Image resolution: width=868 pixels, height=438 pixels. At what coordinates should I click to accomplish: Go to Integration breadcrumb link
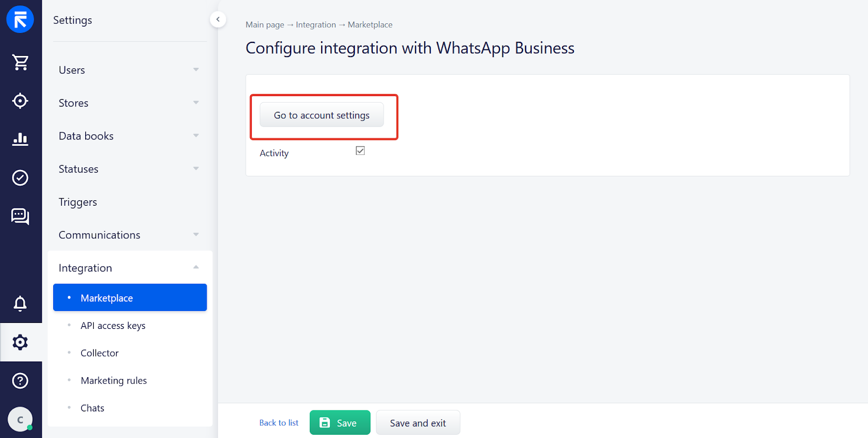click(x=316, y=25)
